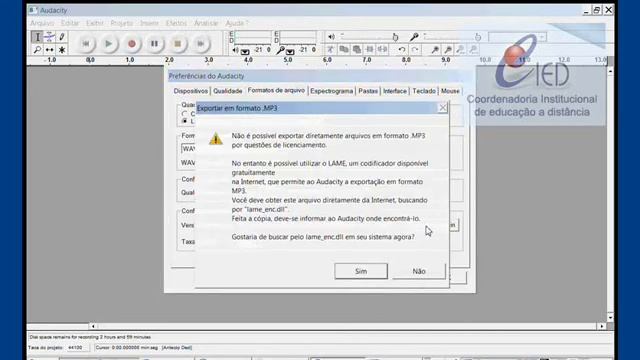Stop playback with the Stop button
The image size is (640, 360).
point(178,43)
